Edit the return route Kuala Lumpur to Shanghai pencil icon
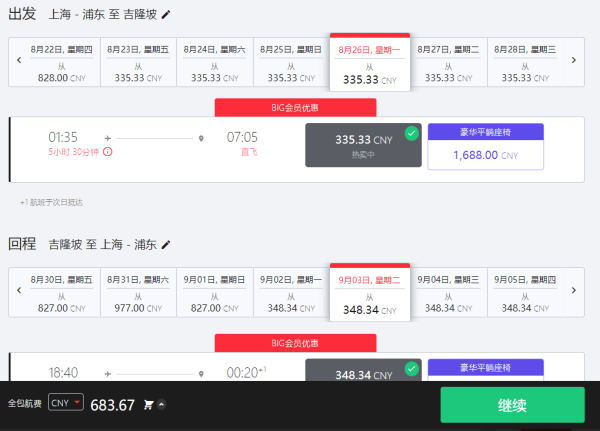600x431 pixels. pyautogui.click(x=166, y=245)
